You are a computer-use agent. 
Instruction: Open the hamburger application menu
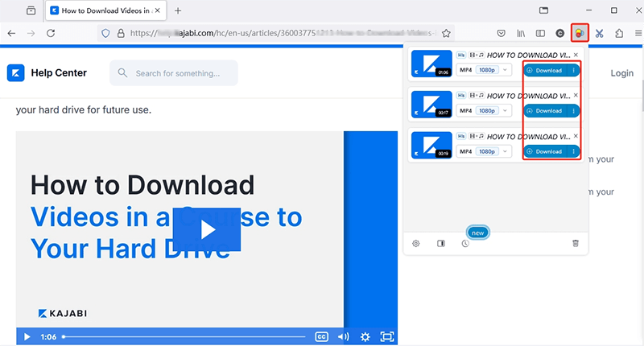638,33
